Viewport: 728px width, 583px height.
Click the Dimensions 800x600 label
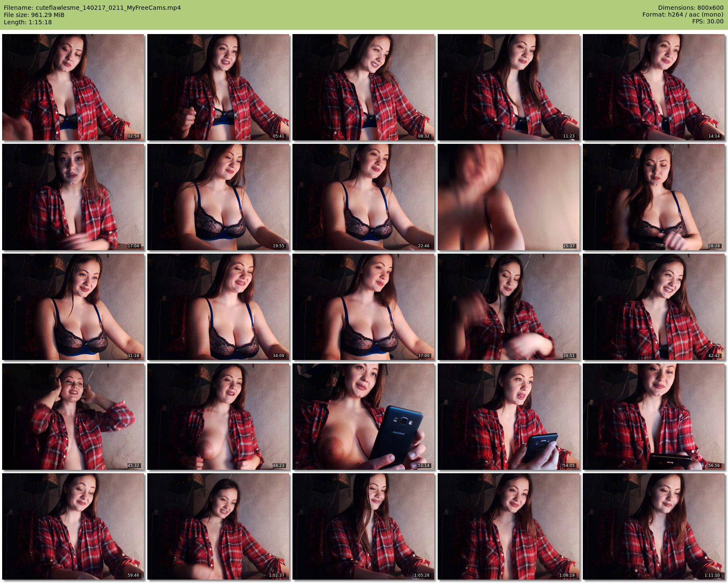pyautogui.click(x=691, y=8)
